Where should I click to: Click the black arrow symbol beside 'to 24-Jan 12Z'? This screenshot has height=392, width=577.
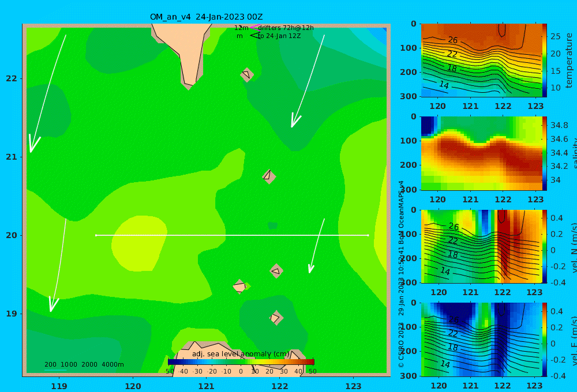[254, 36]
